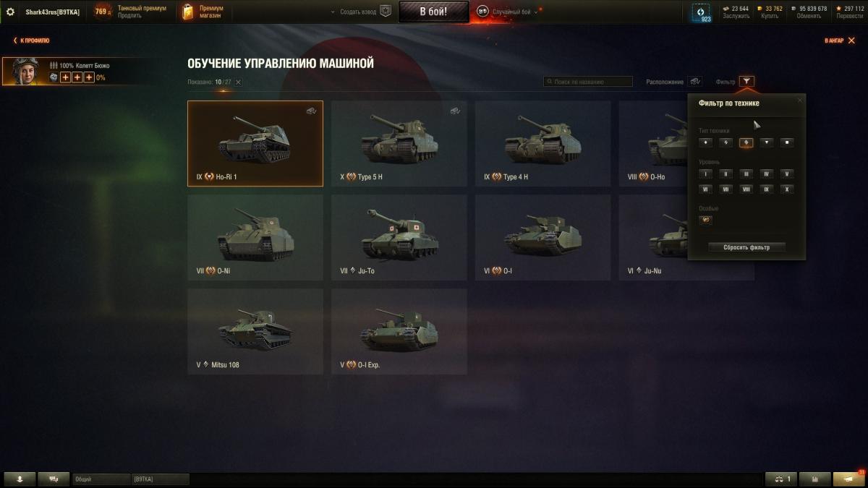Toggle heavy tank type filter (selected)

tap(746, 142)
